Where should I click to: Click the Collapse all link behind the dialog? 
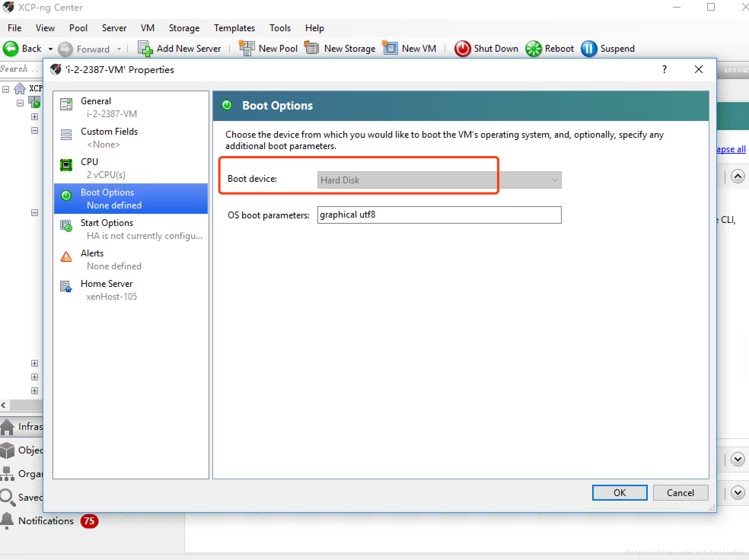click(x=731, y=149)
